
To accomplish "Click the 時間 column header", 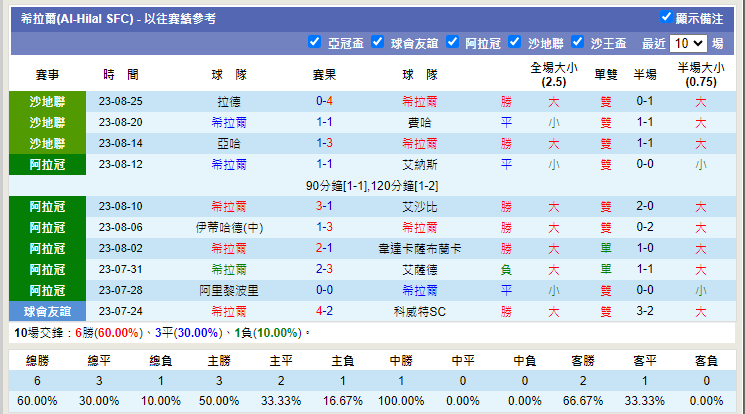I will 121,75.
